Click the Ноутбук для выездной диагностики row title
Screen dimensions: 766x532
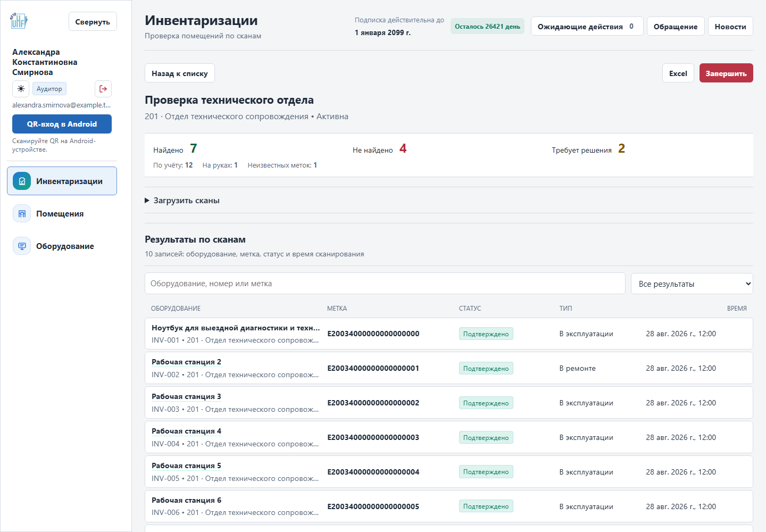(236, 328)
